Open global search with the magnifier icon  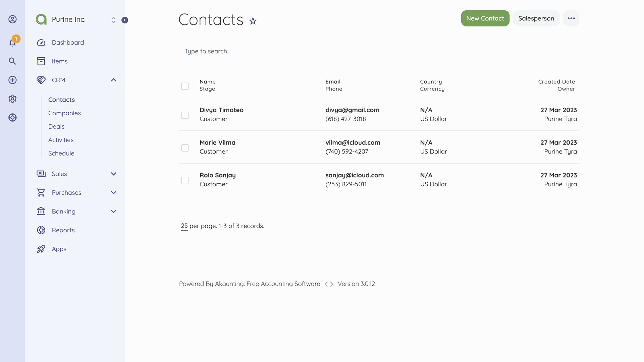[x=12, y=61]
